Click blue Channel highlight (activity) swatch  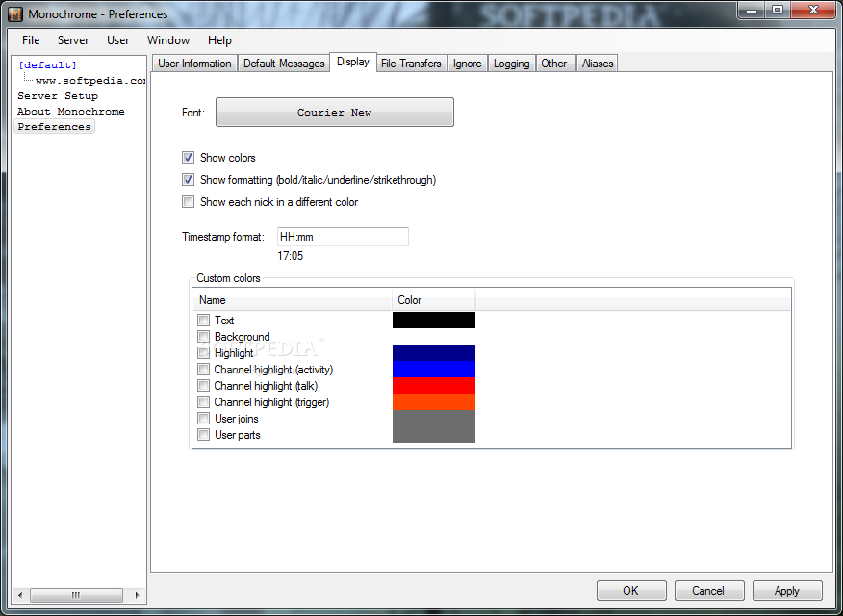[434, 370]
